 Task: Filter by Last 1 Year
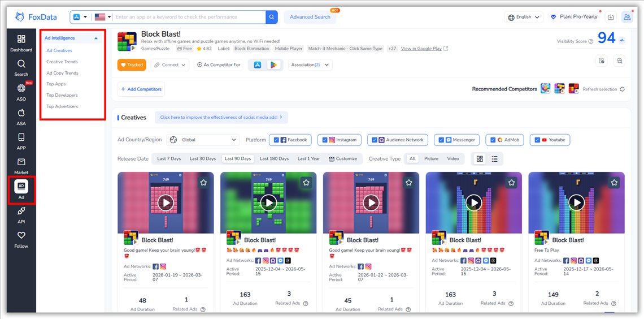pyautogui.click(x=308, y=159)
